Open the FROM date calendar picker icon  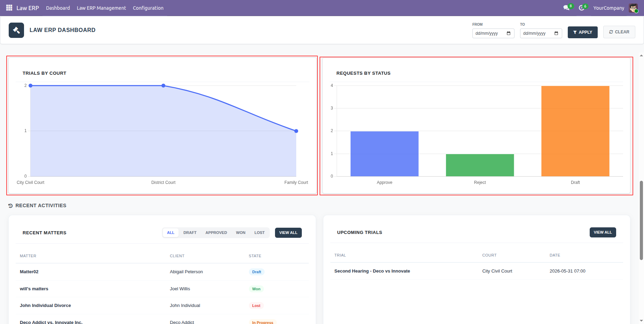point(509,33)
